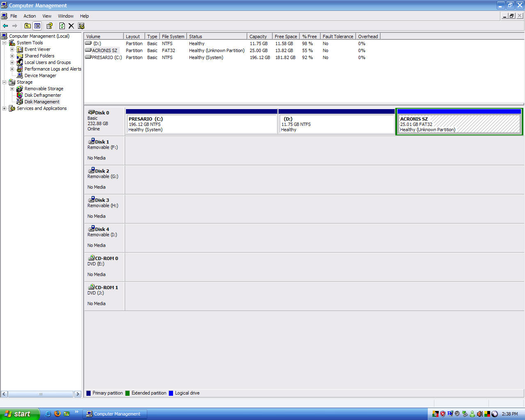
Task: Click the Up one level folder icon
Action: pos(27,26)
